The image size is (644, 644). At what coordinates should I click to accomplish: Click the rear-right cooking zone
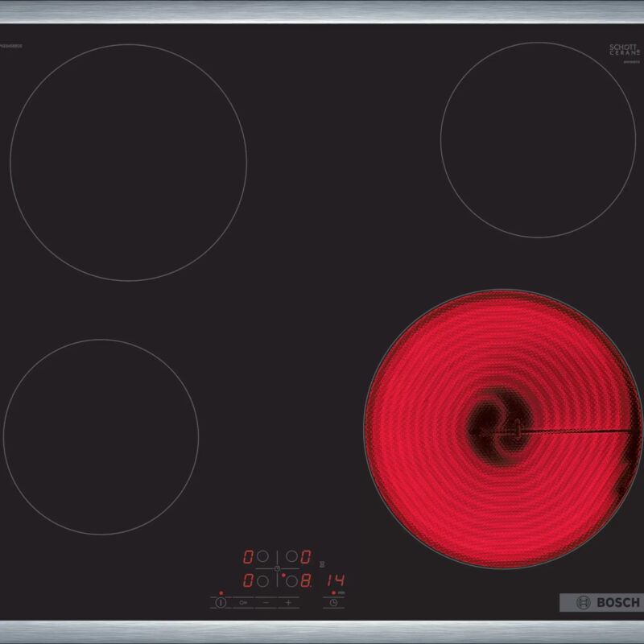537,139
